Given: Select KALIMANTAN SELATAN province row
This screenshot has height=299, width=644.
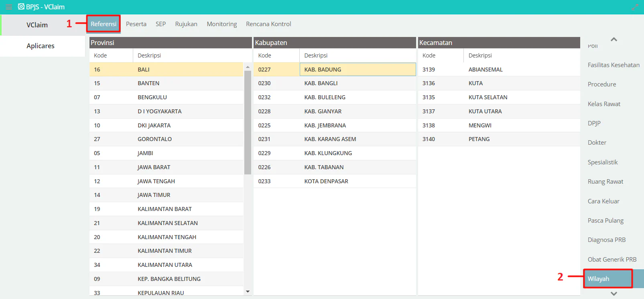Looking at the screenshot, I should pyautogui.click(x=167, y=223).
